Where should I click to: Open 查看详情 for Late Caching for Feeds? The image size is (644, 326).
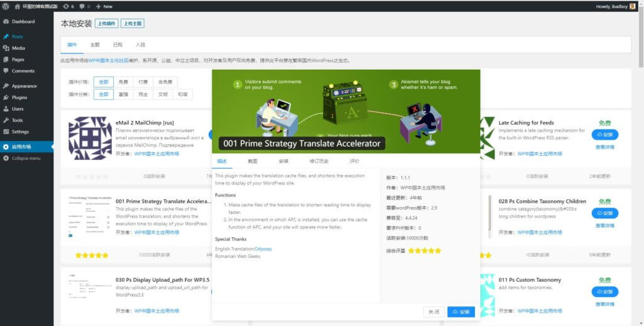tap(604, 147)
